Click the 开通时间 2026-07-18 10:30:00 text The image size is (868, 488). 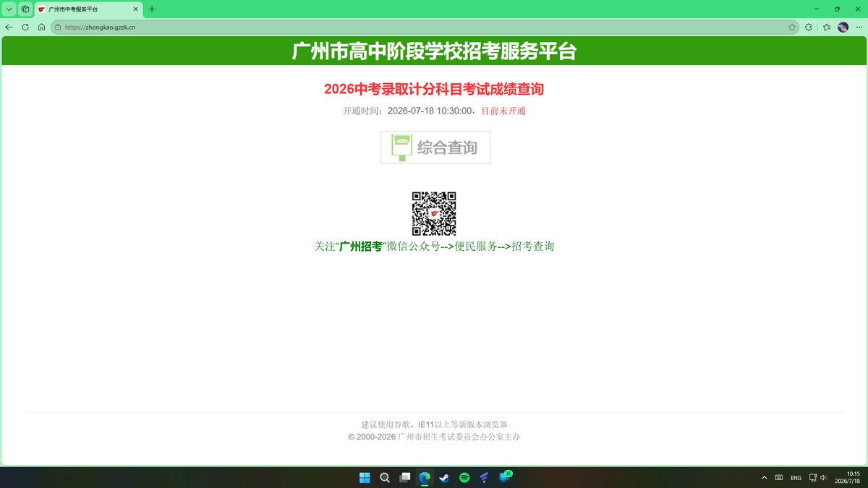tap(409, 111)
